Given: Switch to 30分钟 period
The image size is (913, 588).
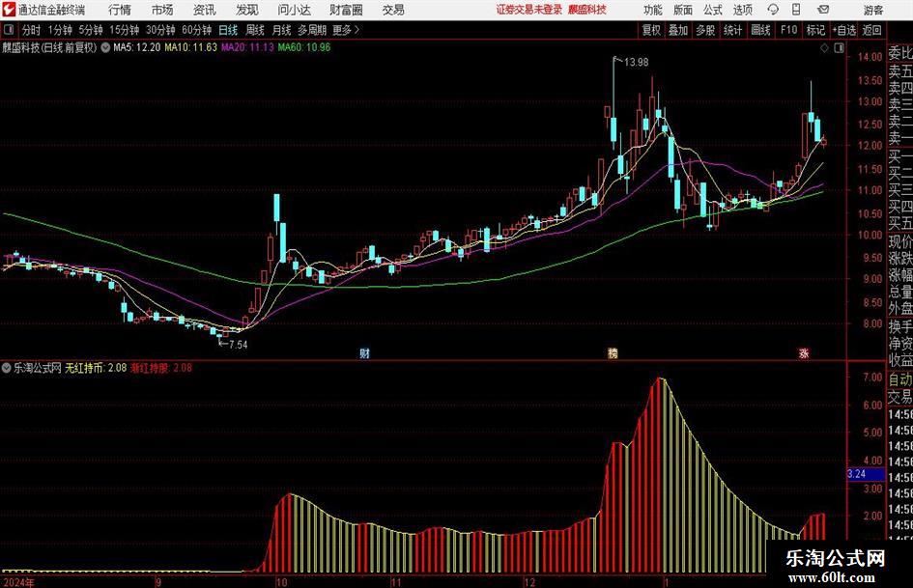Looking at the screenshot, I should click(160, 30).
